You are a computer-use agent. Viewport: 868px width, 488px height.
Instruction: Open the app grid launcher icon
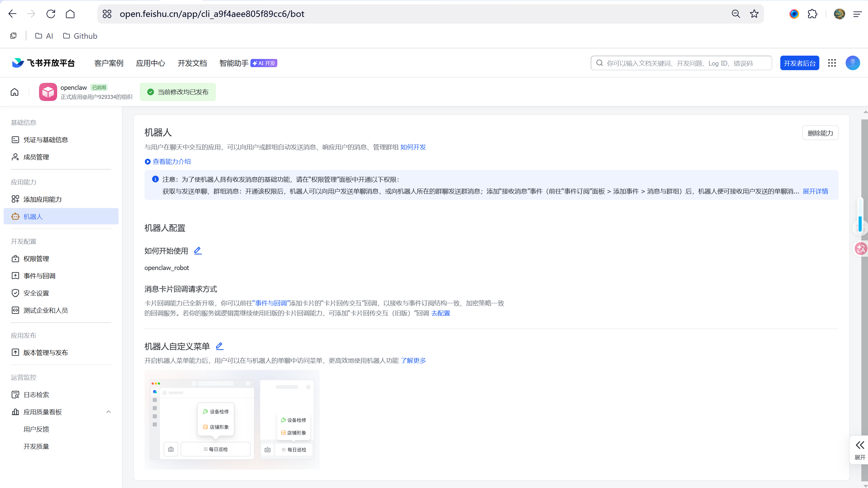832,63
